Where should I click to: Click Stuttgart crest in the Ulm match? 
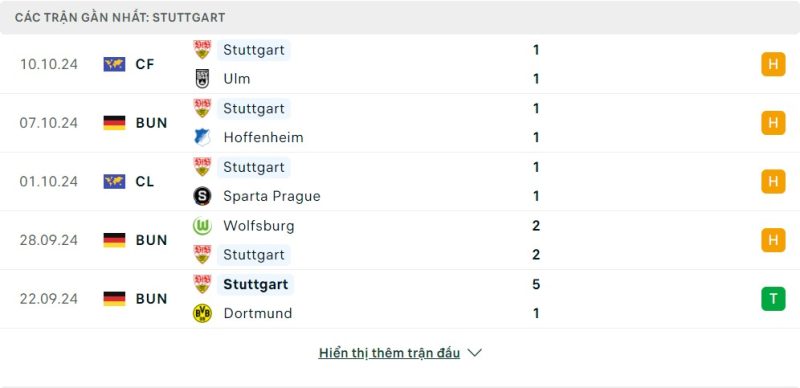click(x=202, y=50)
